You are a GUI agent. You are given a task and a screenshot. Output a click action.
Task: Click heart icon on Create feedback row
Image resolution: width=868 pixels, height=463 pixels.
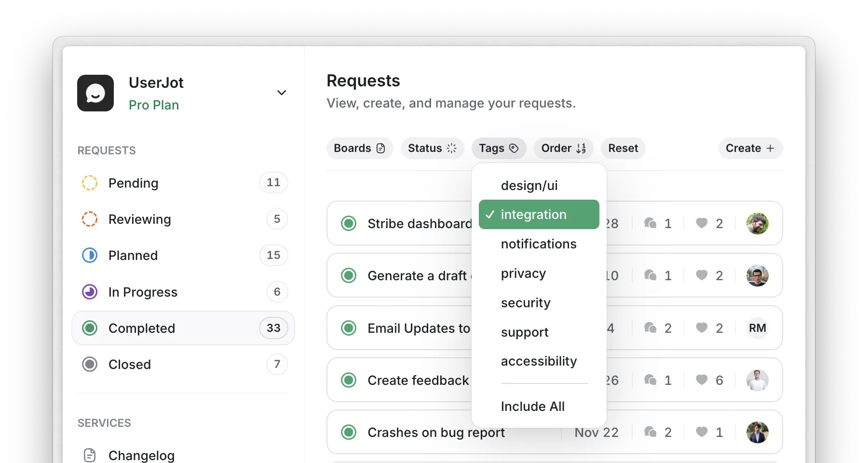point(702,380)
